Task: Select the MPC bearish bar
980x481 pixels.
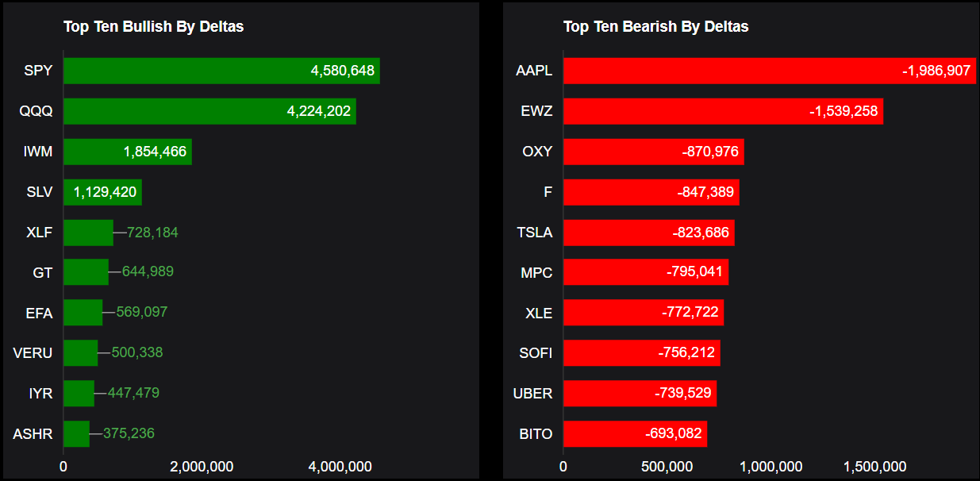Action: (x=645, y=272)
